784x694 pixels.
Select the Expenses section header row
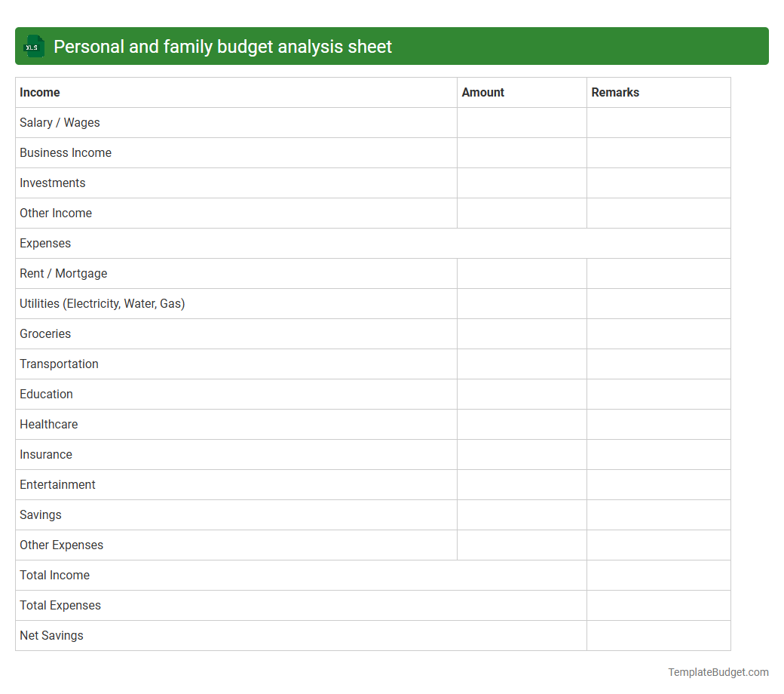point(45,243)
